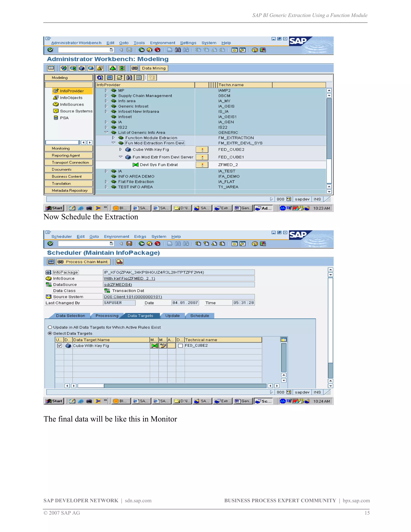Image resolution: width=411 pixels, height=532 pixels.
Task: Expand Flat File Extraction node
Action: tap(106, 182)
